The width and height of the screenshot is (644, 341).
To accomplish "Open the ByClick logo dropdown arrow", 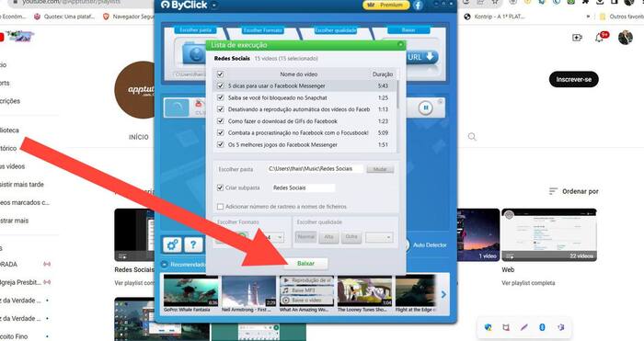I will tap(214, 6).
